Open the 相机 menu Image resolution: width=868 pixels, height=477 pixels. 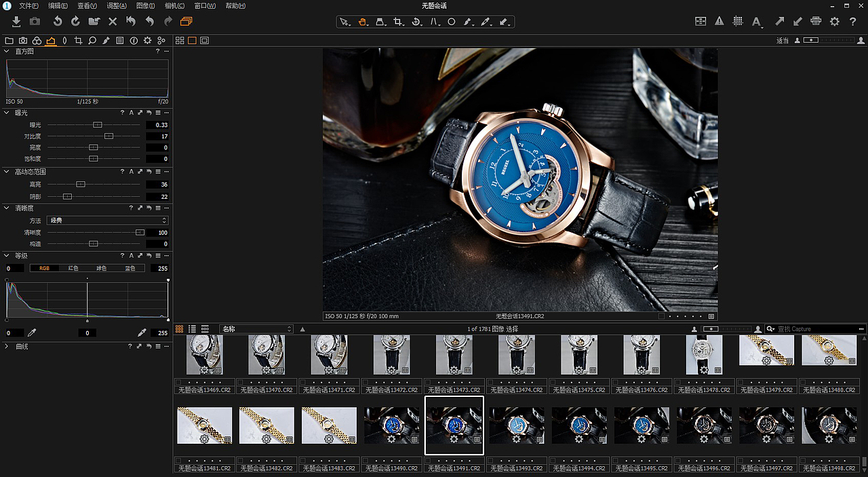175,5
